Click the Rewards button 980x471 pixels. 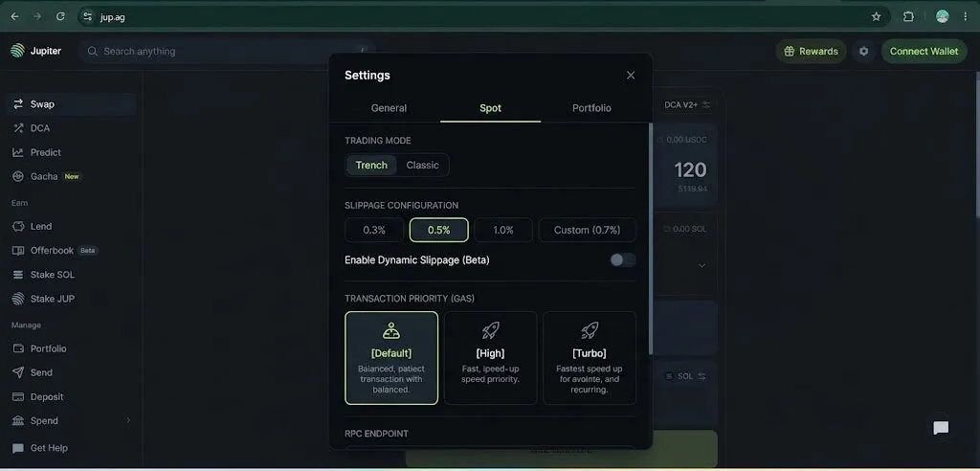point(812,52)
